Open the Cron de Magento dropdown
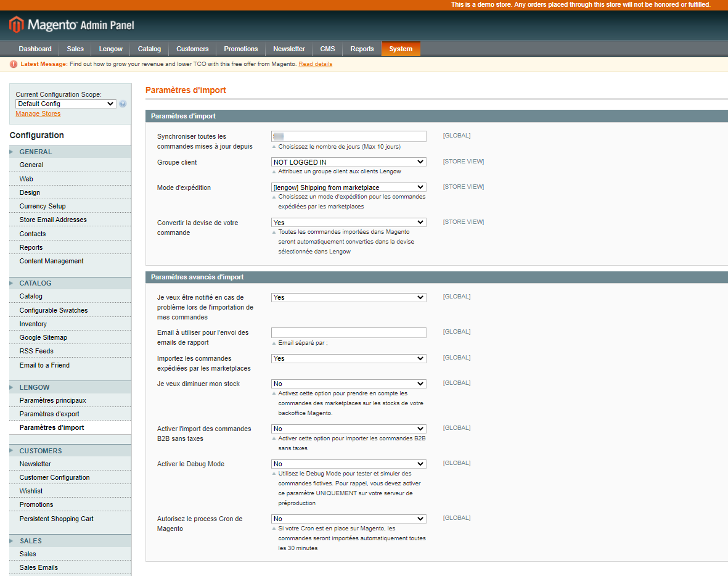The width and height of the screenshot is (728, 576). 349,519
